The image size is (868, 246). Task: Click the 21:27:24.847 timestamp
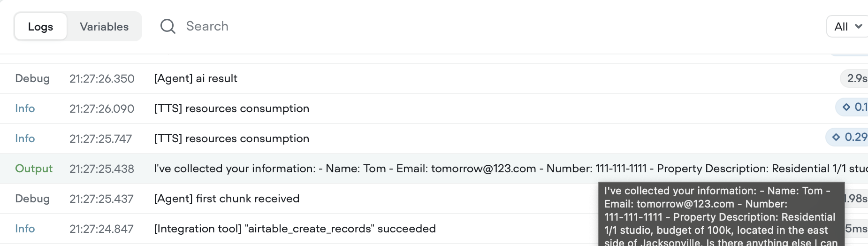point(101,229)
